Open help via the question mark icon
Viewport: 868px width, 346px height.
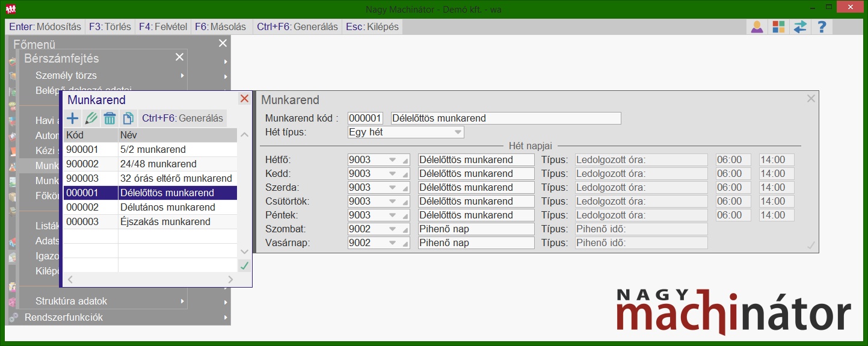pos(821,27)
